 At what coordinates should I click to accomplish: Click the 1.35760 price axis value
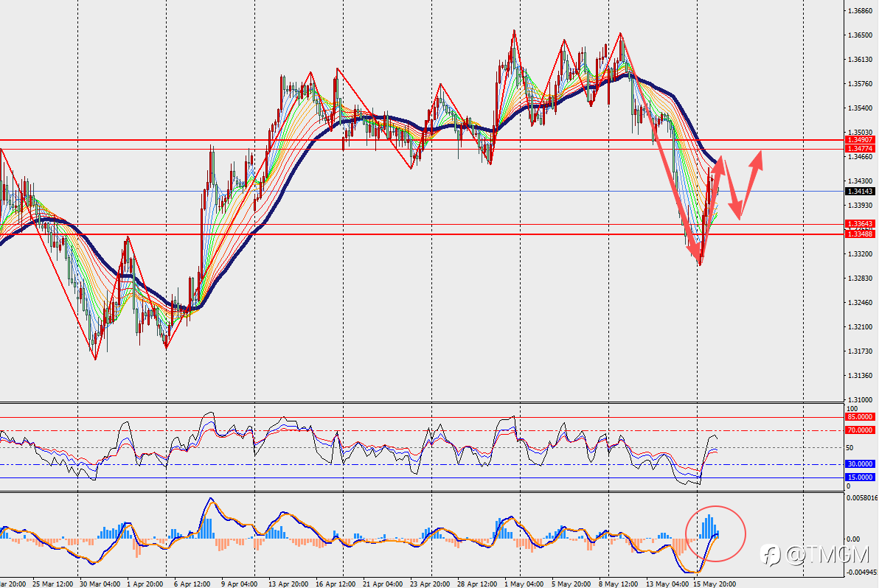(861, 83)
